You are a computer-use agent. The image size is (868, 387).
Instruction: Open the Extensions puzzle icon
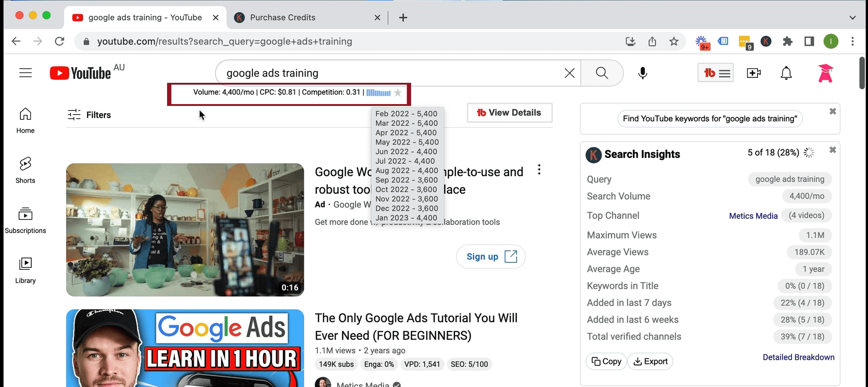788,41
